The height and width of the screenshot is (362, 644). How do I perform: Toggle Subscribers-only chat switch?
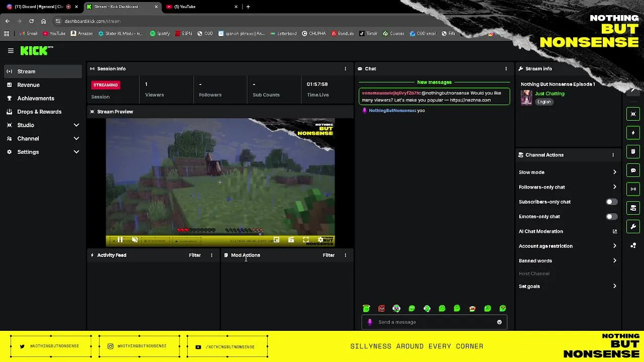point(611,202)
